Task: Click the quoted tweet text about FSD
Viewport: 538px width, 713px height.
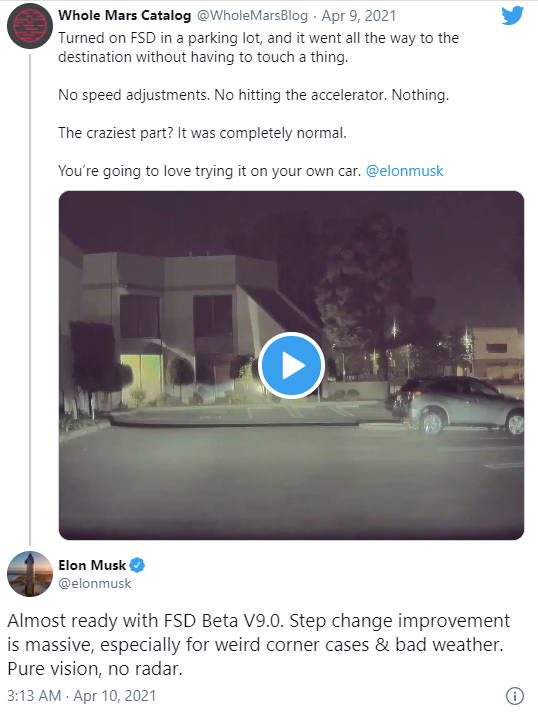Action: 258,105
